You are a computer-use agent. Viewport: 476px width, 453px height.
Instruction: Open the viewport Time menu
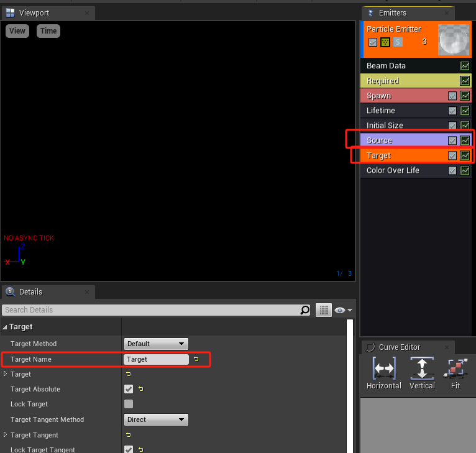pos(48,31)
